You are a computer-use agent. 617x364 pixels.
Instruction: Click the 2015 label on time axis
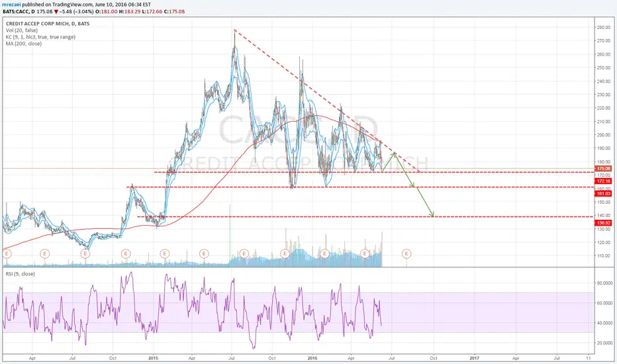[153, 358]
